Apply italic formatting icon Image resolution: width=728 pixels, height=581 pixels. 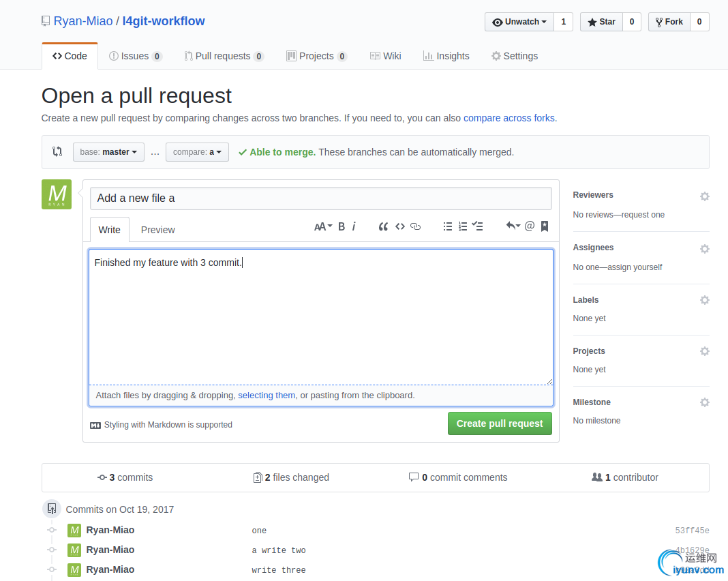click(354, 226)
